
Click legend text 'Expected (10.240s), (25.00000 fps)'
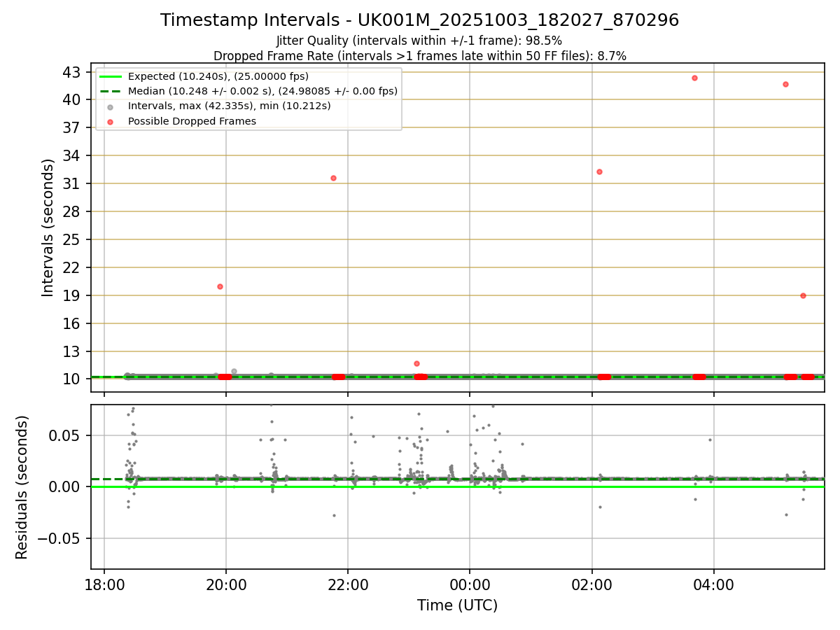pyautogui.click(x=218, y=76)
